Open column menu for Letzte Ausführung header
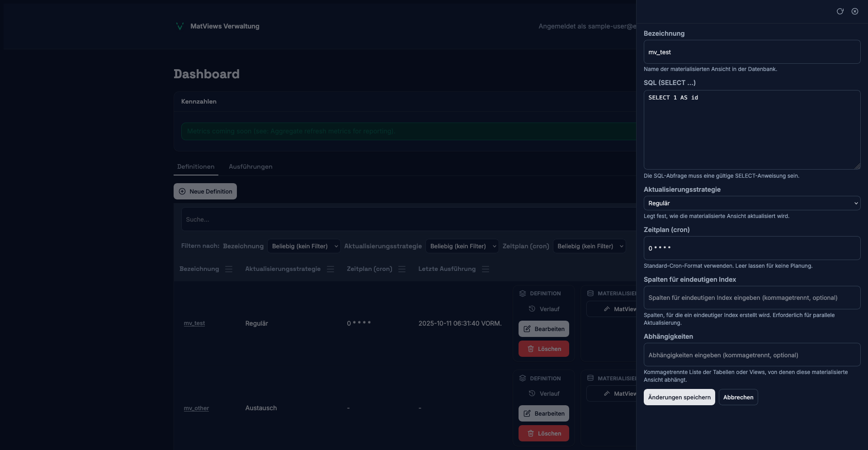Image resolution: width=868 pixels, height=450 pixels. point(486,269)
